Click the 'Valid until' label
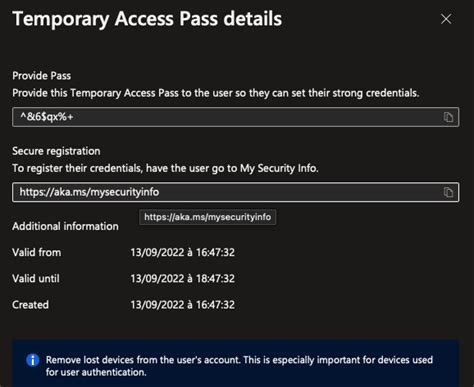 [36, 279]
